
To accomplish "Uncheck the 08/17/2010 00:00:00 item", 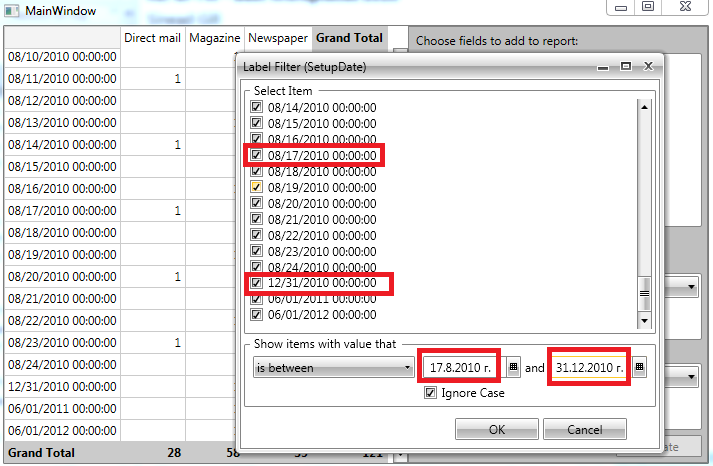I will coord(256,155).
